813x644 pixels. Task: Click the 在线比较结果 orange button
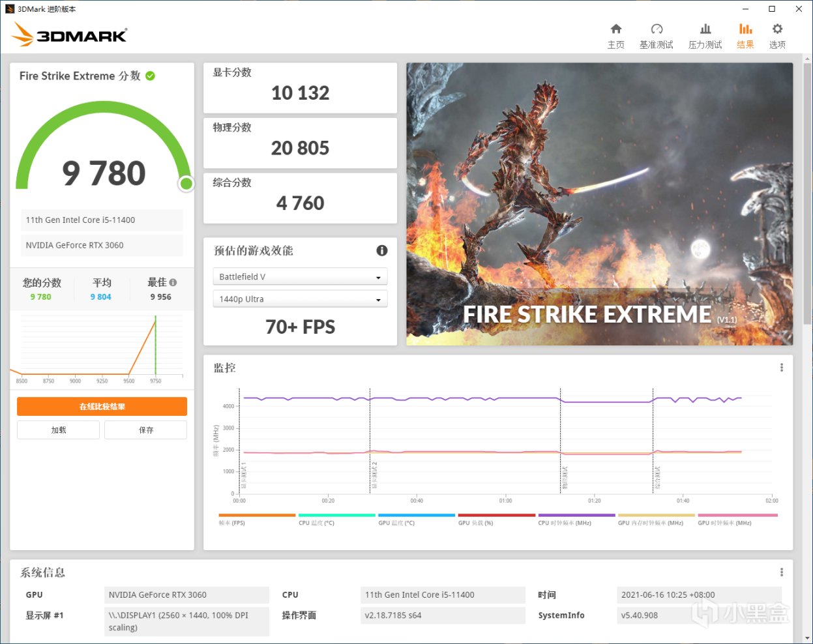coord(102,406)
